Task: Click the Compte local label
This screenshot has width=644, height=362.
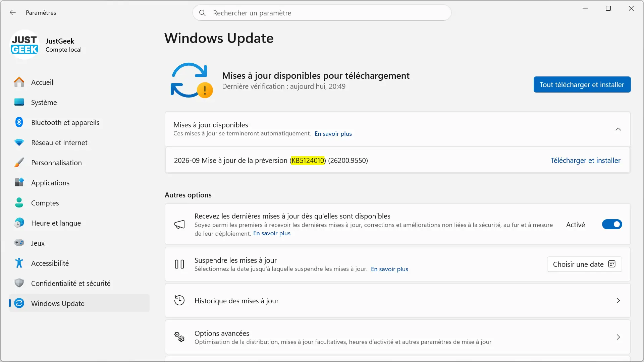Action: coord(63,50)
